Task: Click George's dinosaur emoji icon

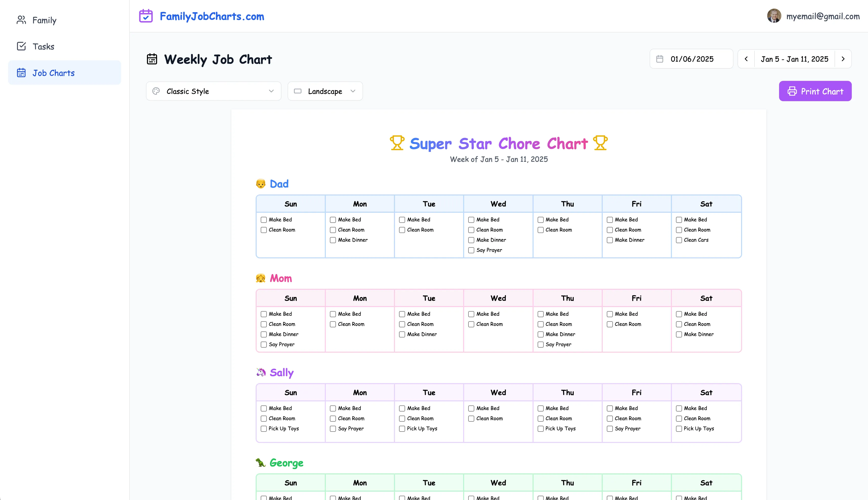Action: pyautogui.click(x=261, y=462)
